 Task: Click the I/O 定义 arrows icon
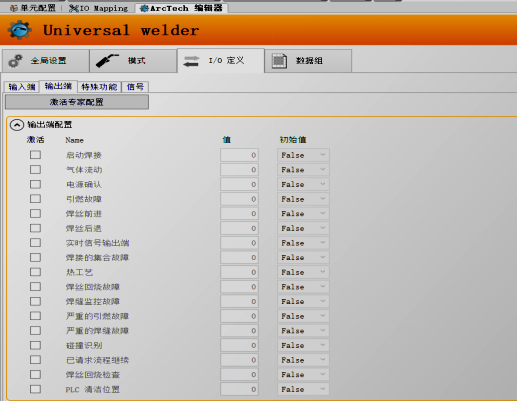coord(191,61)
